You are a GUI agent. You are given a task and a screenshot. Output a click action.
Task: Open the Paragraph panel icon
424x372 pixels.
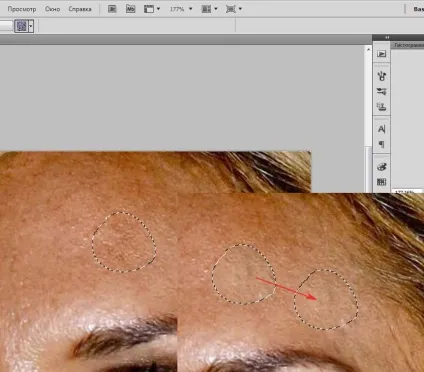(381, 144)
